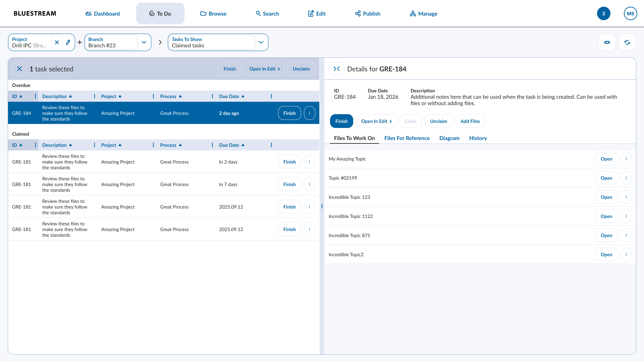Open the Incredible Topic 123 file

[x=606, y=197]
